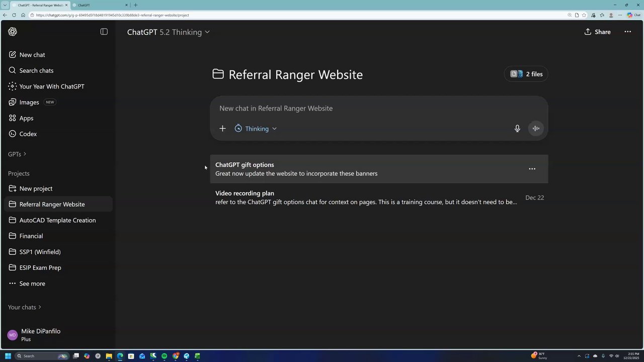Select the Referral Ranger Website project
This screenshot has width=644, height=362.
pos(58,204)
